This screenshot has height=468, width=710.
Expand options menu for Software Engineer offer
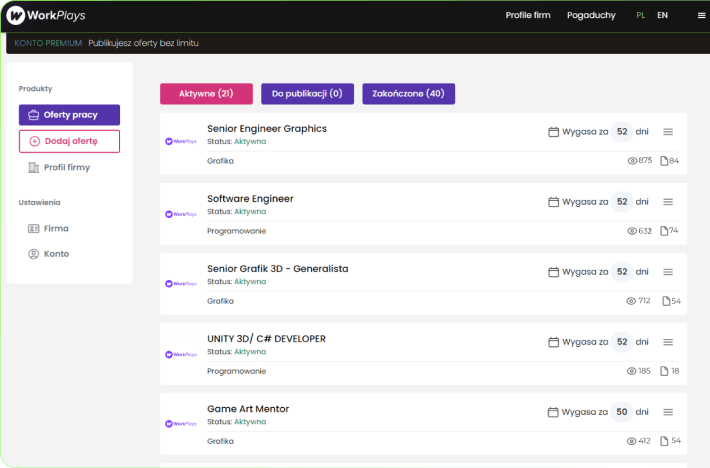tap(668, 202)
